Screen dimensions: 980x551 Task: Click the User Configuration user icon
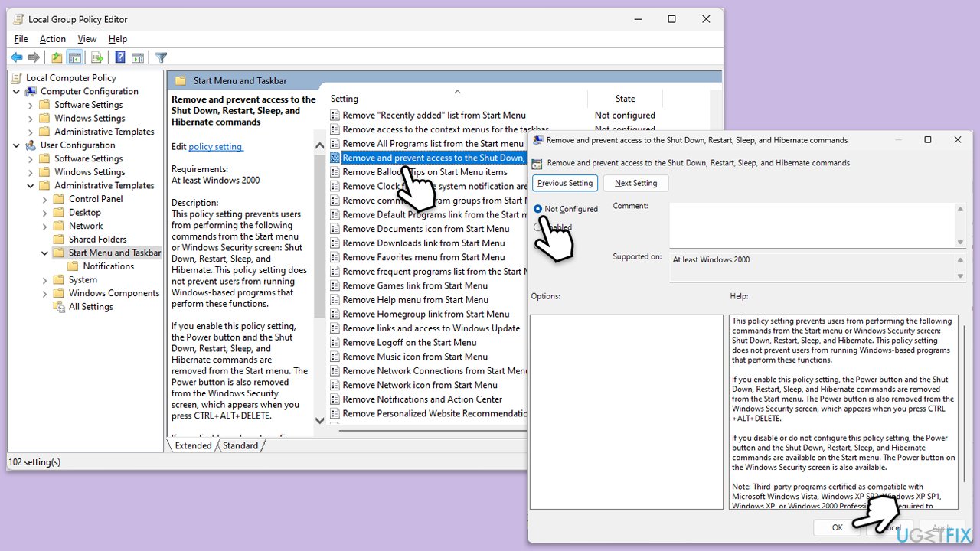(x=31, y=145)
